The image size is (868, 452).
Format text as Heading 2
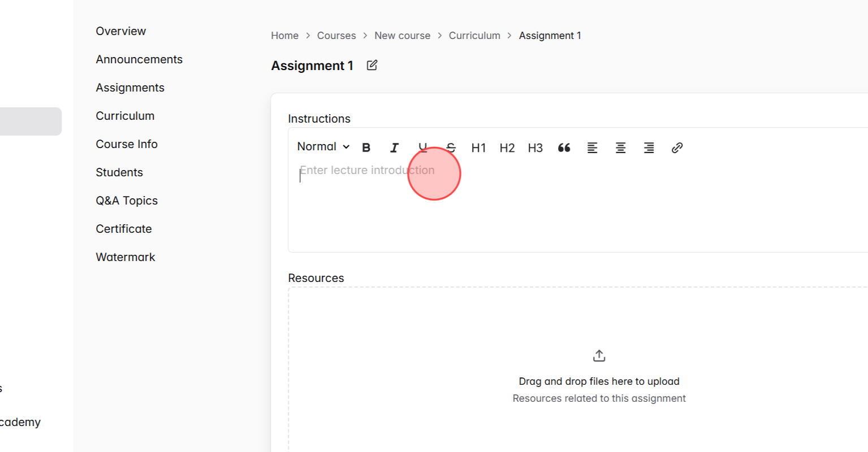point(507,147)
